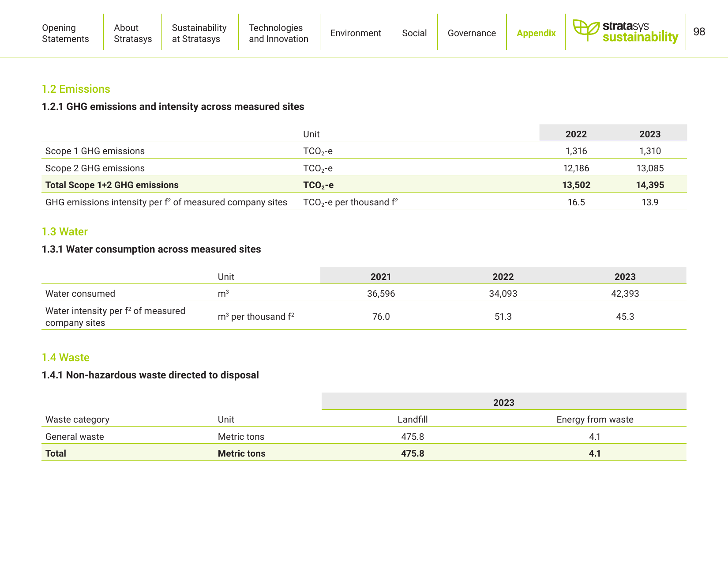Click the Waste category column header
728x563 pixels.
pyautogui.click(x=77, y=419)
